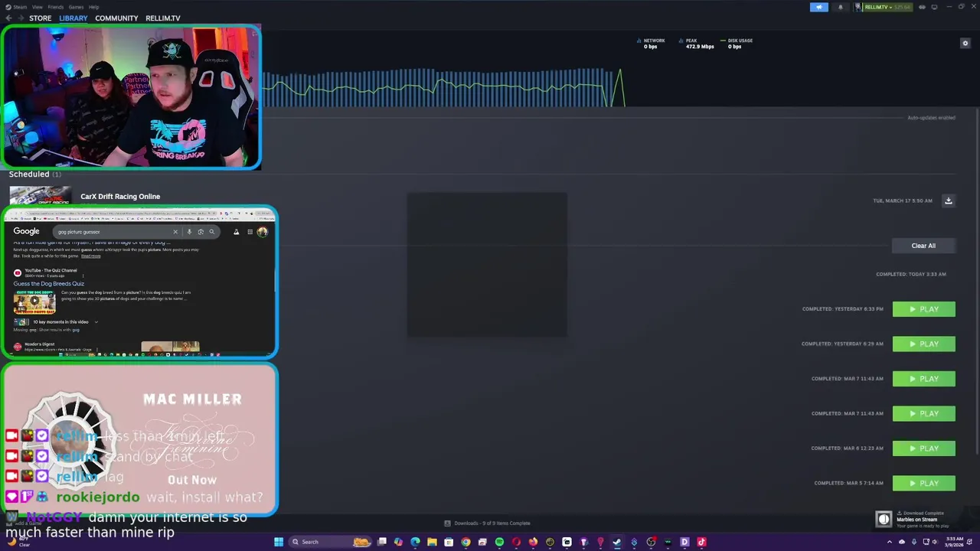This screenshot has height=551, width=980.
Task: Switch to the LIBRARY tab
Action: 73,18
